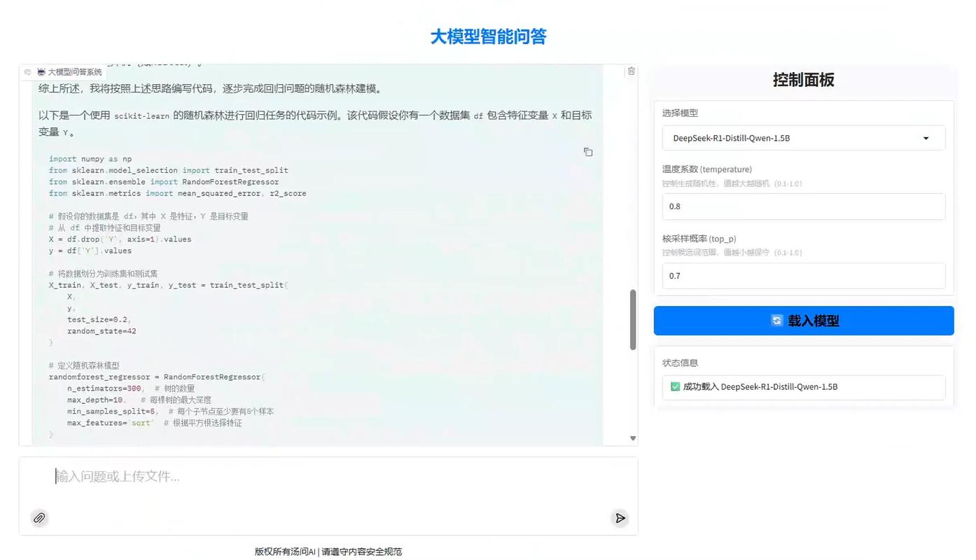
Task: Click code line importing train_test_split
Action: coord(169,170)
